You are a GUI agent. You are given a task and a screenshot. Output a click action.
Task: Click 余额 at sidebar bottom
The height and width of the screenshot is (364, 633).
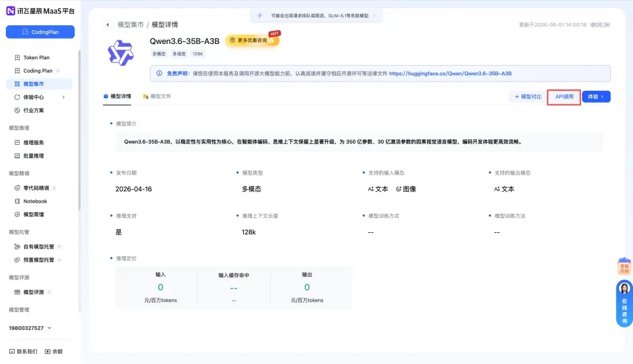pyautogui.click(x=54, y=352)
